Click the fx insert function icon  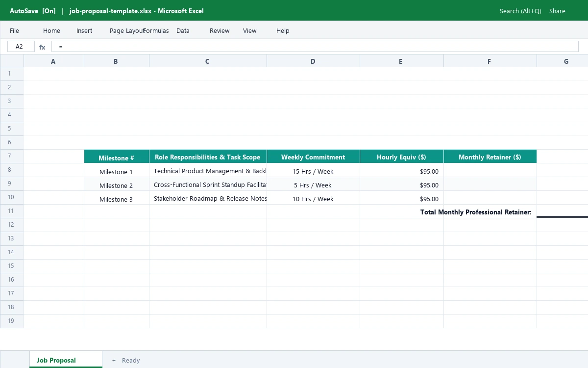[42, 47]
